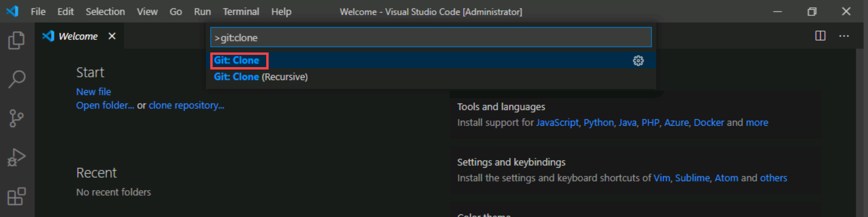This screenshot has width=868, height=217.
Task: Click the Vim keybindings link
Action: [x=661, y=178]
